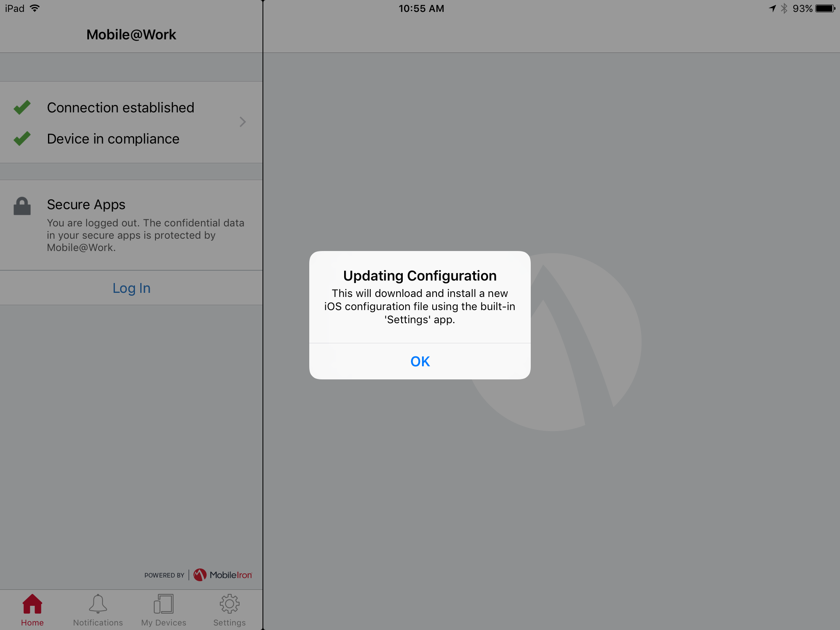Tap the green check beside Device in compliance
This screenshot has width=840, height=630.
[22, 138]
